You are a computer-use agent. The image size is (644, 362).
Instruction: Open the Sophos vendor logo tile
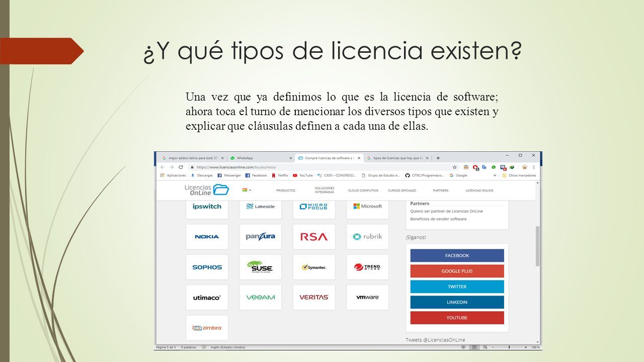coord(207,267)
